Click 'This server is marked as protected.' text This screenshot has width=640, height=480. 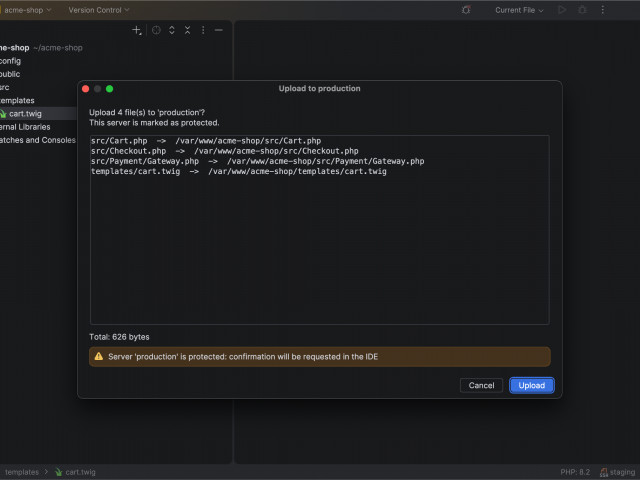tap(154, 123)
